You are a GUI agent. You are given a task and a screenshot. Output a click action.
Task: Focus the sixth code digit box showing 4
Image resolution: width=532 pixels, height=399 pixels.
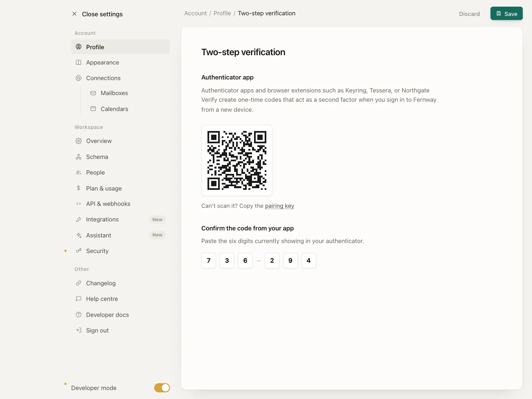coord(309,260)
